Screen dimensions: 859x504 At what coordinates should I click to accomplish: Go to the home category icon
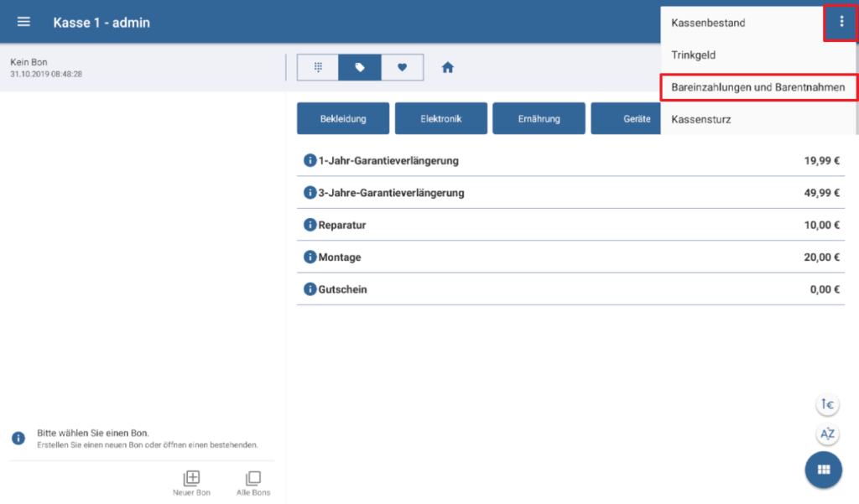[x=448, y=68]
